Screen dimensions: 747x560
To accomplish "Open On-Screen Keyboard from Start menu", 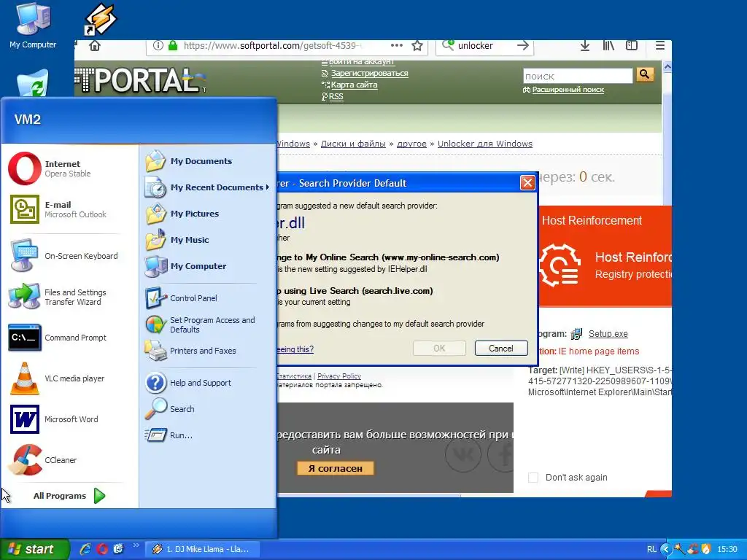I will pyautogui.click(x=69, y=256).
